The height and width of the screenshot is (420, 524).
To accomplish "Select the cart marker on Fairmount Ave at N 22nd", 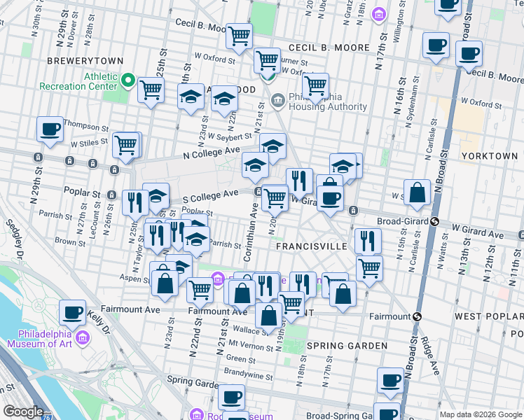I will tap(200, 290).
